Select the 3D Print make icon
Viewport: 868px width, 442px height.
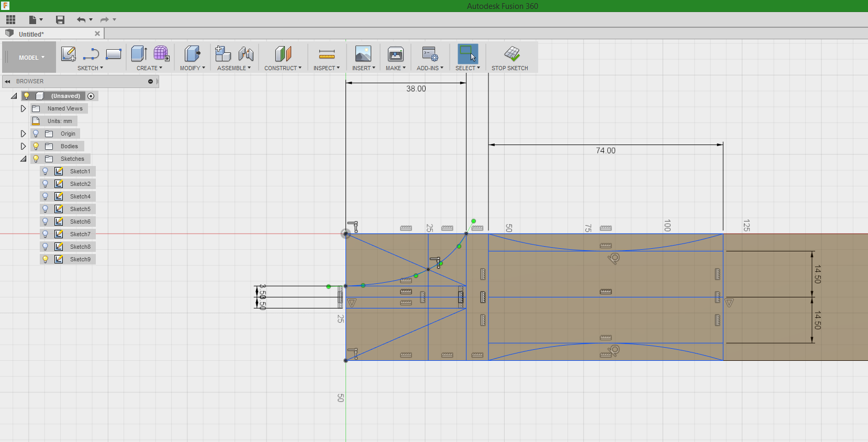tap(396, 53)
